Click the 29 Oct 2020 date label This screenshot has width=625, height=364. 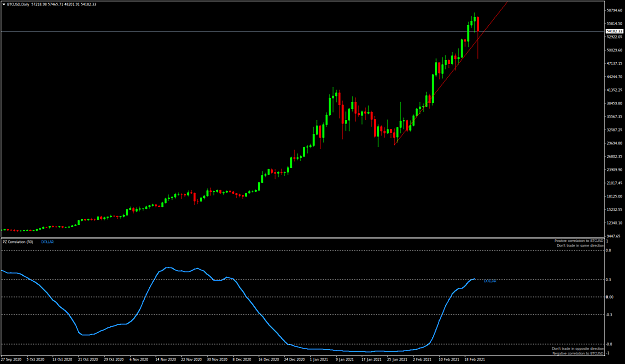coord(114,360)
